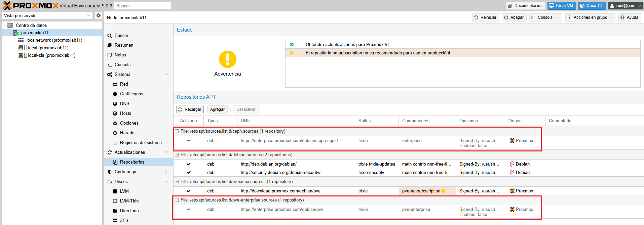
Task: Select security.debian.org repository row
Action: pos(409,172)
